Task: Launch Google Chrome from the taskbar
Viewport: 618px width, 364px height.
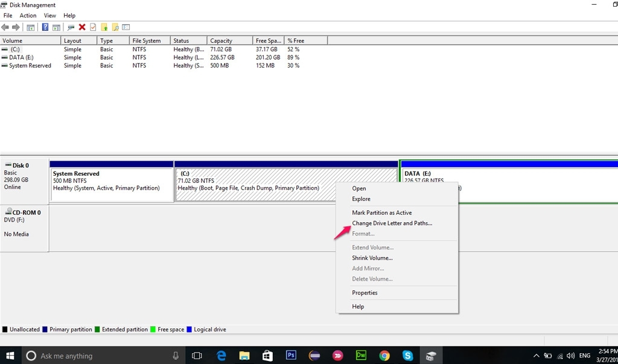Action: [384, 356]
